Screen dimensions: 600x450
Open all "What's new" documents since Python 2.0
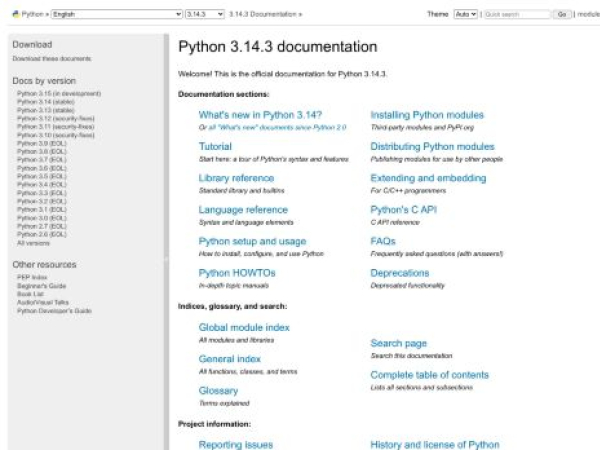(x=277, y=127)
